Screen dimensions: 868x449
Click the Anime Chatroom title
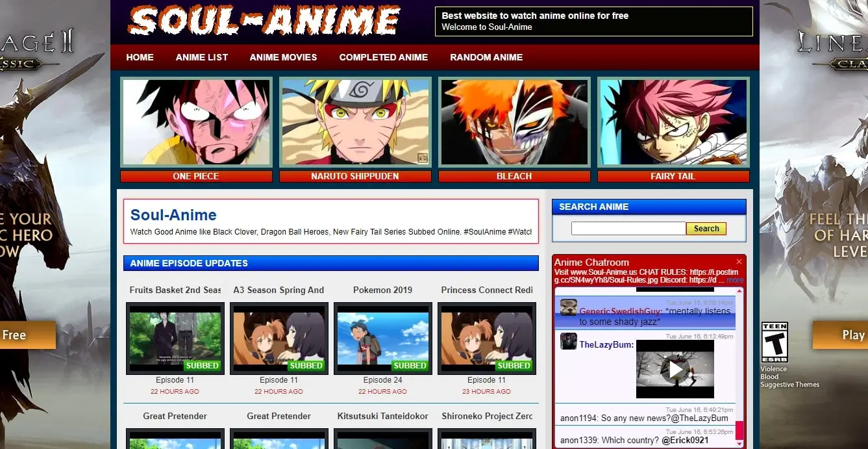point(591,263)
